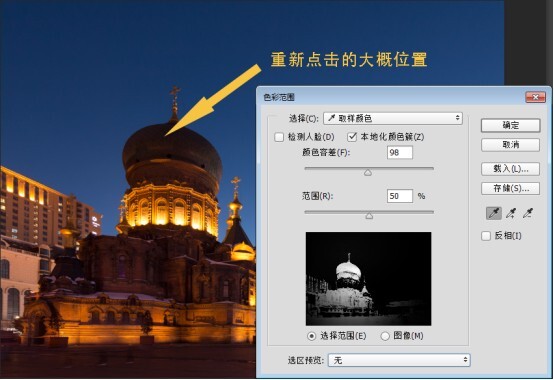This screenshot has height=380, width=554.
Task: Uncheck the 本地化颜色簇 checkbox
Action: [x=352, y=137]
